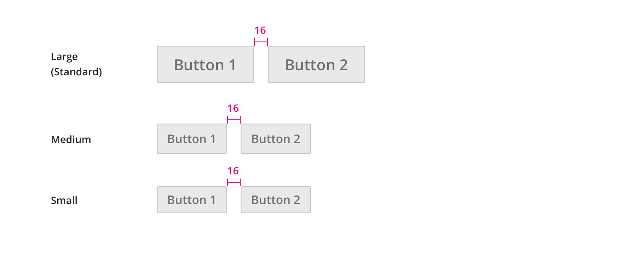This screenshot has width=644, height=259.
Task: Click the large Button 1
Action: 205,64
